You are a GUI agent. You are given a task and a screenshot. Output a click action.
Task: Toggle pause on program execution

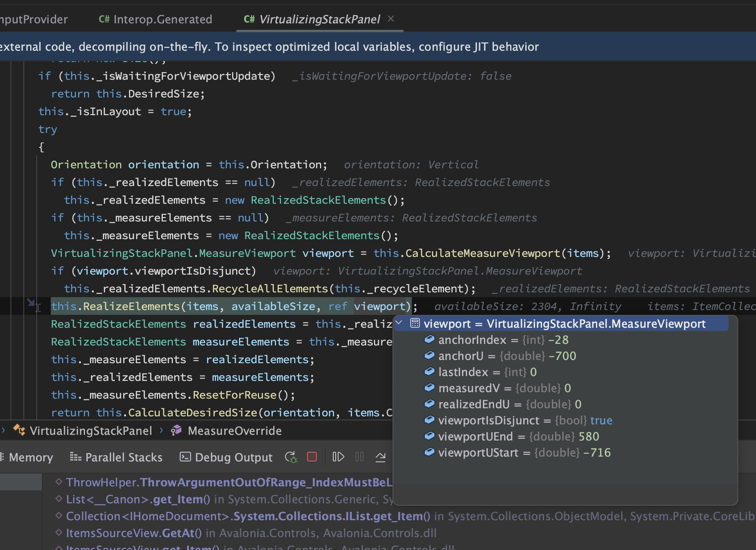point(359,457)
